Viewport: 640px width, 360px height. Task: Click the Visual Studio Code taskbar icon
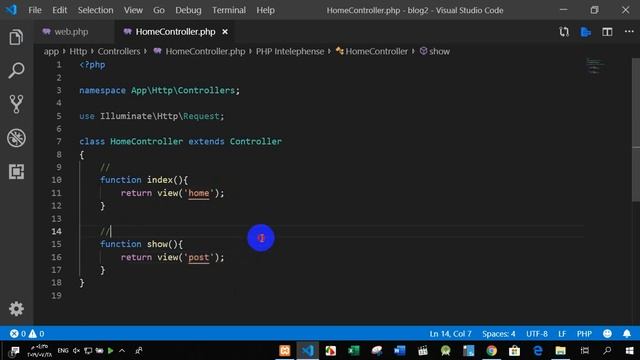tap(307, 351)
